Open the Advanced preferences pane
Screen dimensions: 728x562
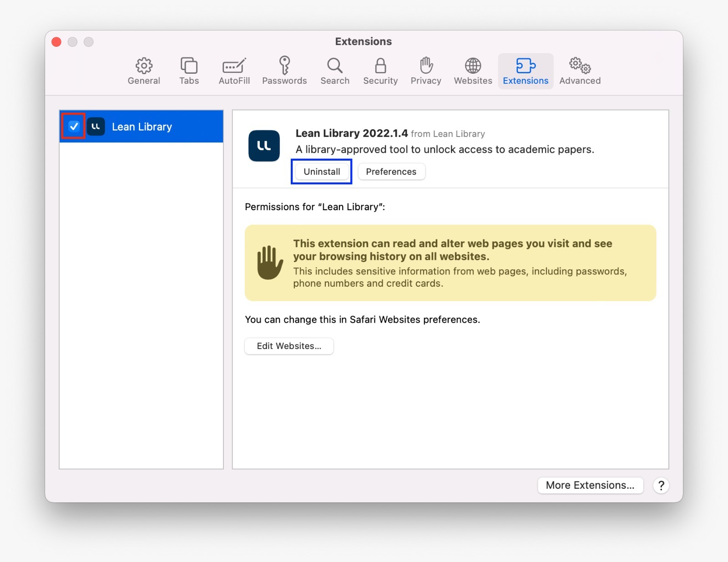pyautogui.click(x=580, y=71)
